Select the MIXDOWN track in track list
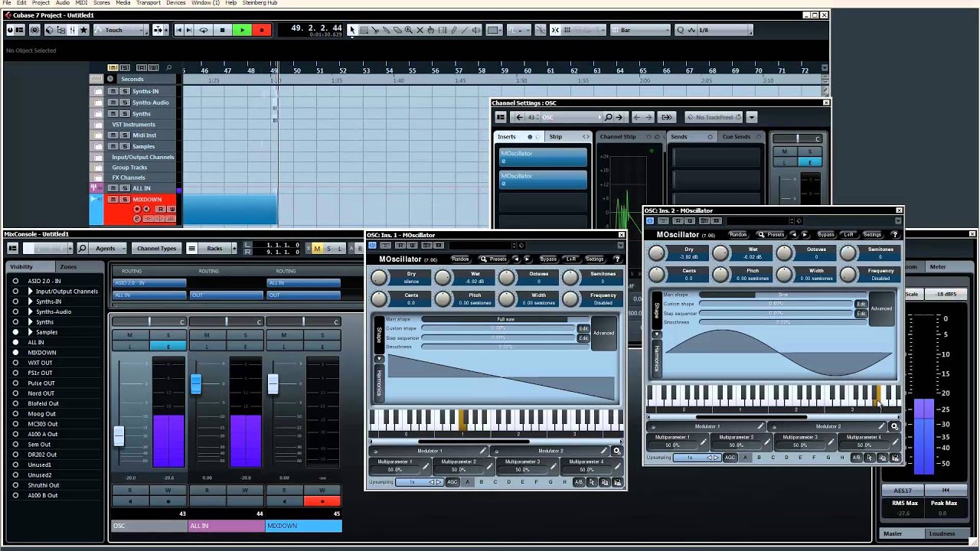This screenshot has height=551, width=980. (147, 200)
